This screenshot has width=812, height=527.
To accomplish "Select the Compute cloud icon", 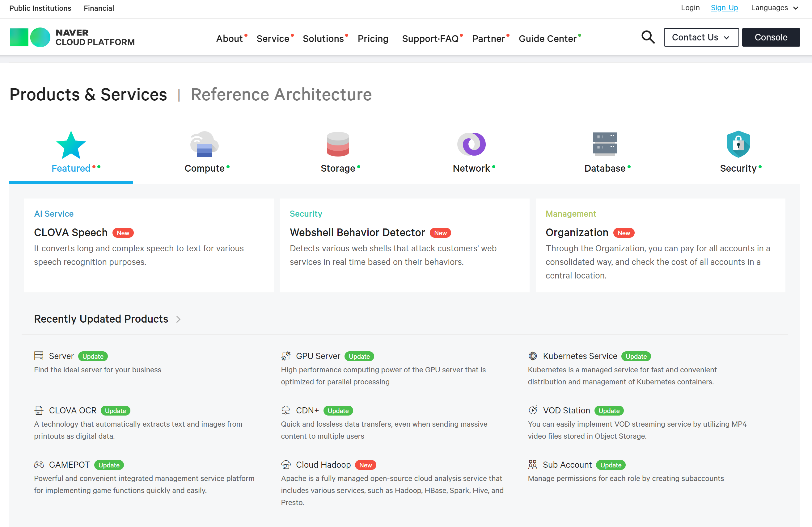I will (204, 144).
